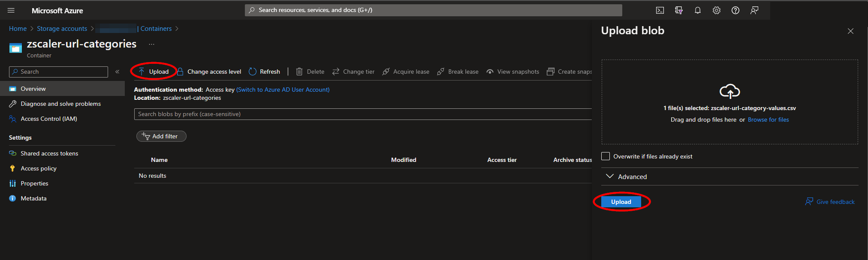Sort by Name column header
This screenshot has width=868, height=260.
tap(159, 160)
